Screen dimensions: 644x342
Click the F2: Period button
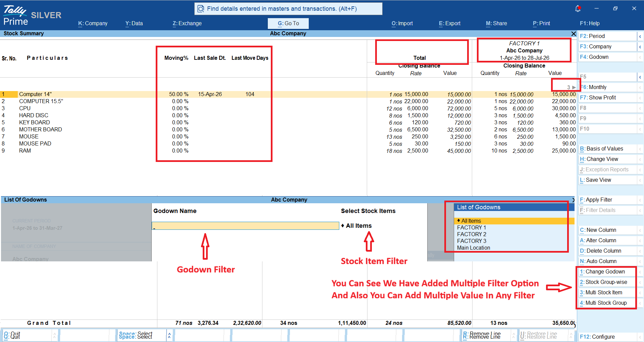coord(608,36)
